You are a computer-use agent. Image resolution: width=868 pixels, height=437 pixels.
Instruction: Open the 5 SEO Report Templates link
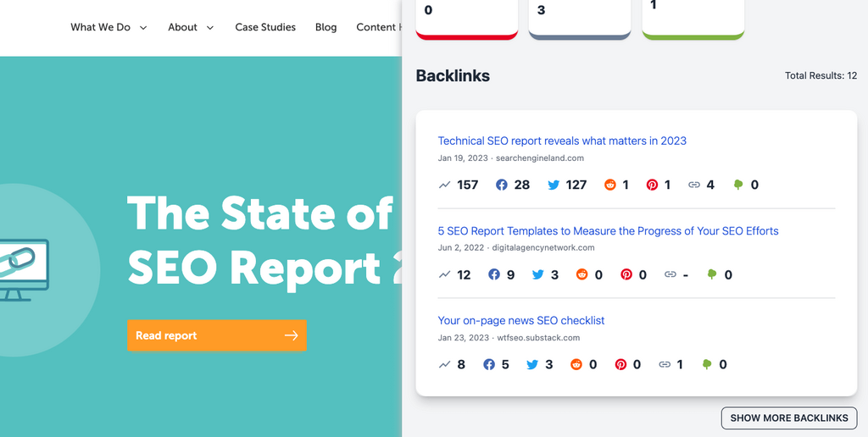[x=608, y=230]
